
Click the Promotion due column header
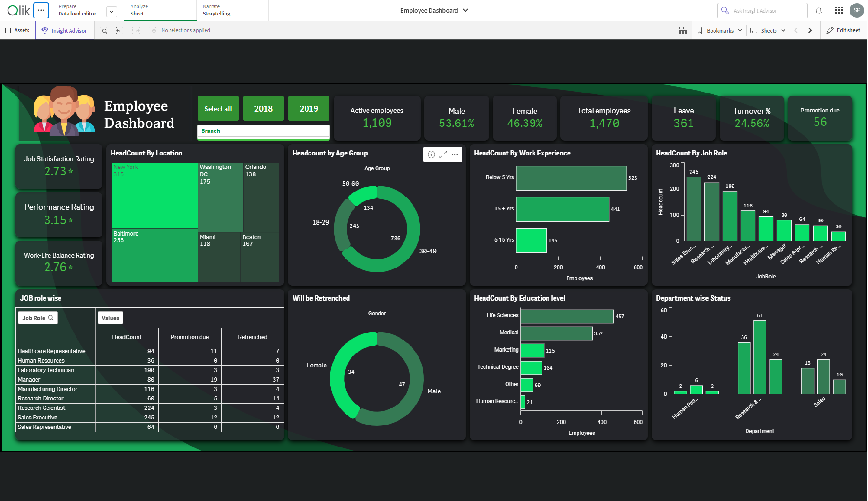(190, 337)
